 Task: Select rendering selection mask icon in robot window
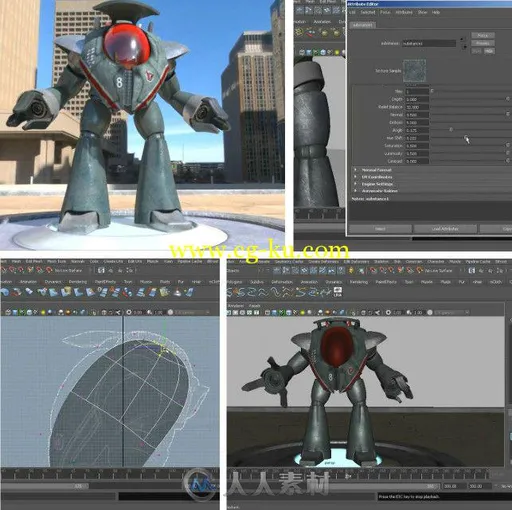pos(331,271)
